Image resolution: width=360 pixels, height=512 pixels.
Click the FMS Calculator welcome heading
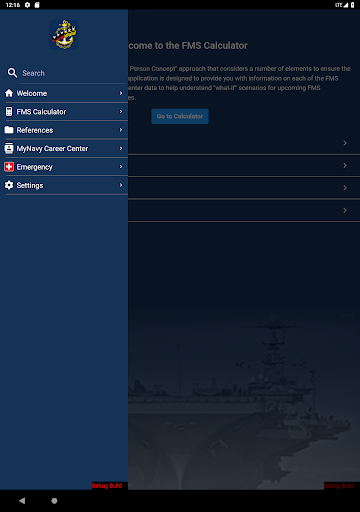pos(188,46)
